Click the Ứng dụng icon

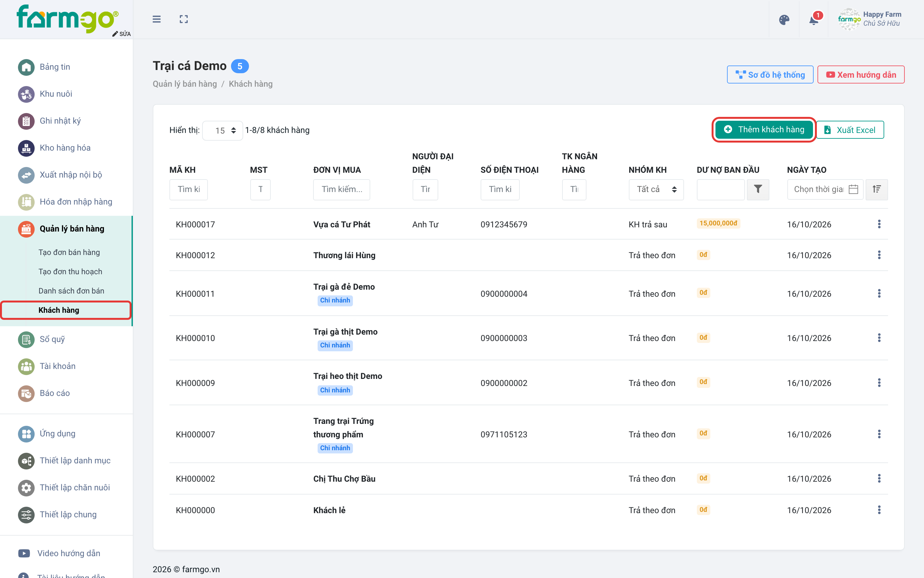[x=26, y=433]
